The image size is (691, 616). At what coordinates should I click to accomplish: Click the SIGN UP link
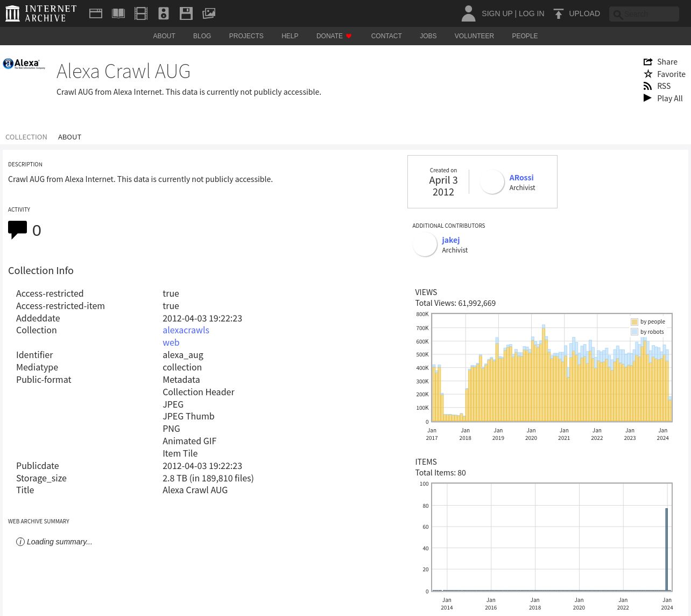(x=497, y=13)
